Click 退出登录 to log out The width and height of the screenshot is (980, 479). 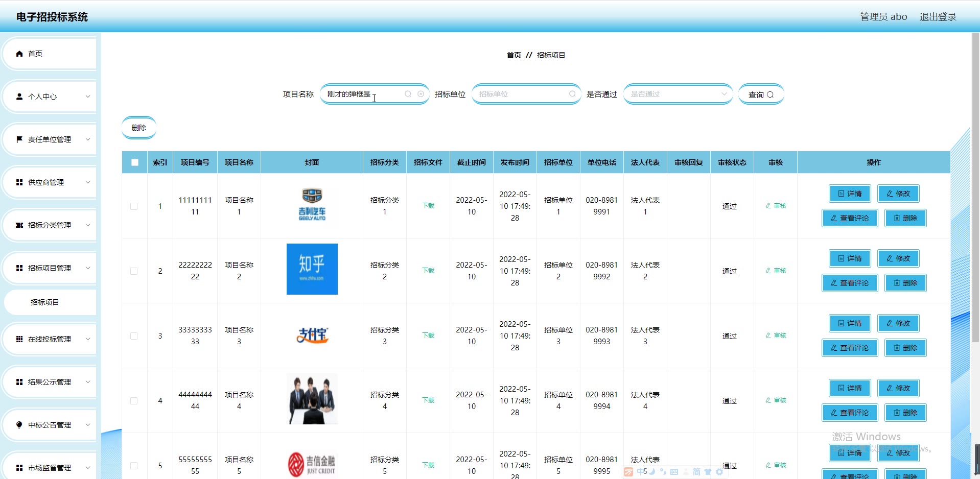pyautogui.click(x=938, y=17)
